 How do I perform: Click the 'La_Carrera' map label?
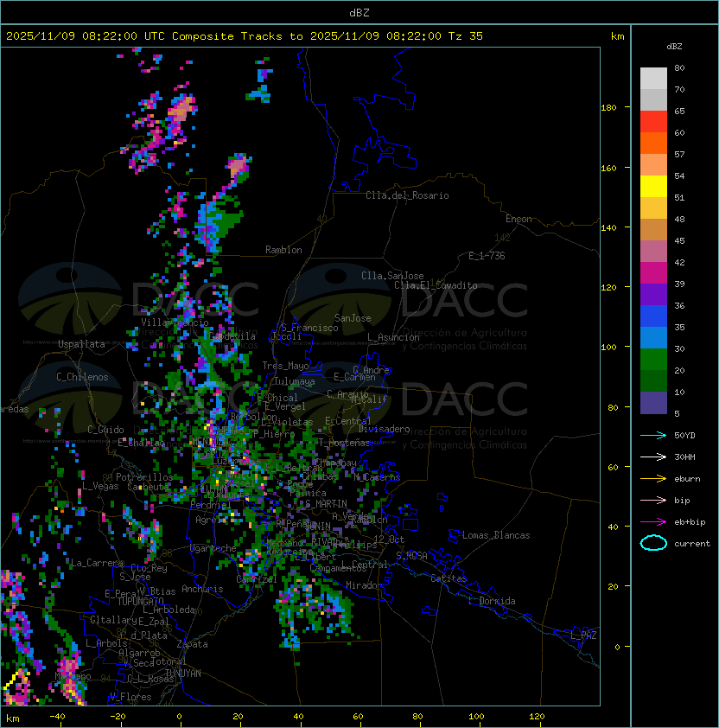point(98,563)
